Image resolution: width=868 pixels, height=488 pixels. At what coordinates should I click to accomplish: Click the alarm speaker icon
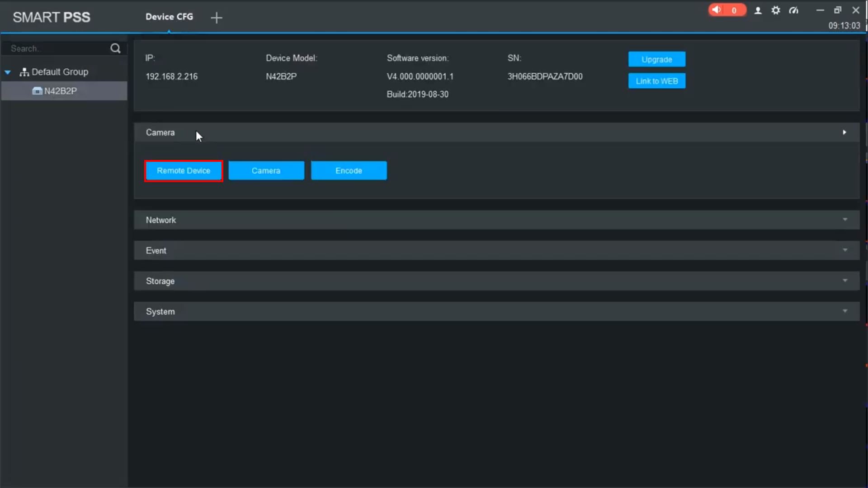coord(717,10)
